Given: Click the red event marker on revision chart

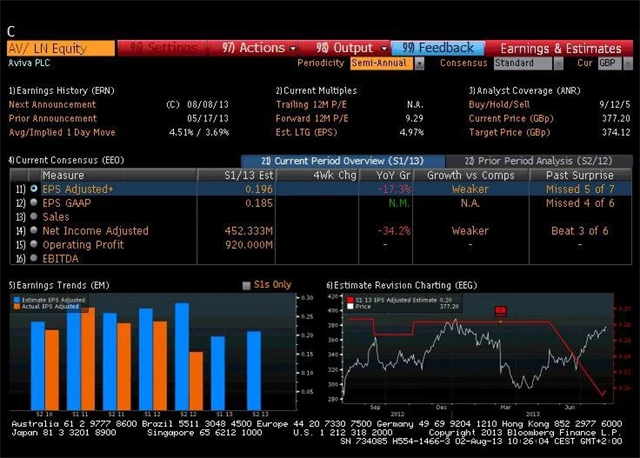Looking at the screenshot, I should click(x=501, y=311).
